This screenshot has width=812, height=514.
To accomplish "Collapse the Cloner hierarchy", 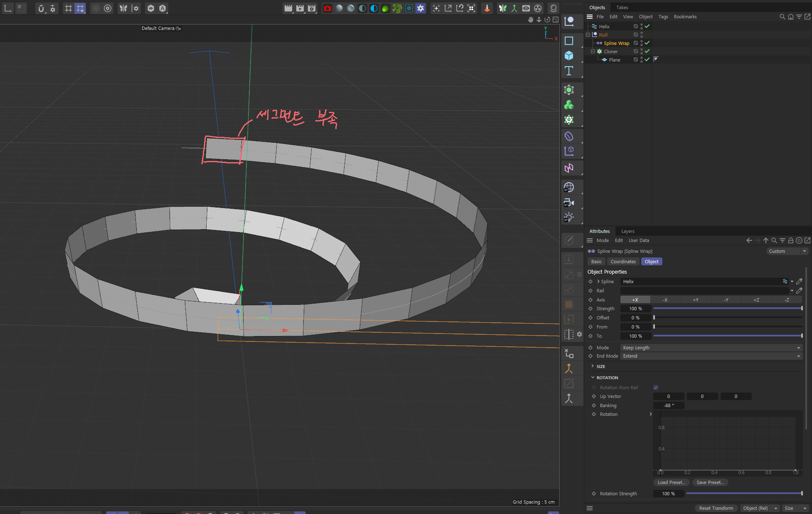I will [593, 51].
